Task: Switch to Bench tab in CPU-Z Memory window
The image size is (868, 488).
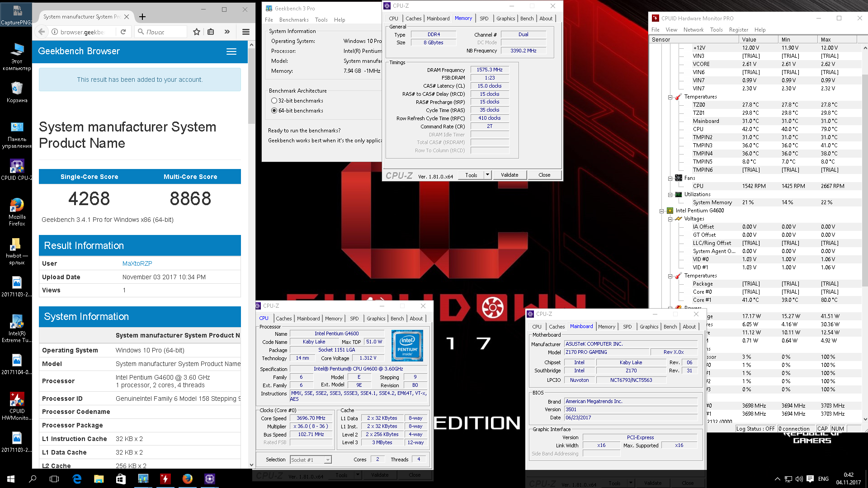Action: click(x=527, y=19)
